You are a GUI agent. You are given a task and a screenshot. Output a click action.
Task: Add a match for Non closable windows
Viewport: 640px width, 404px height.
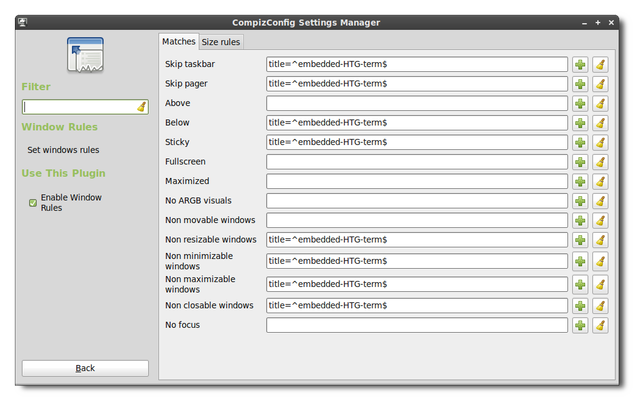point(580,306)
